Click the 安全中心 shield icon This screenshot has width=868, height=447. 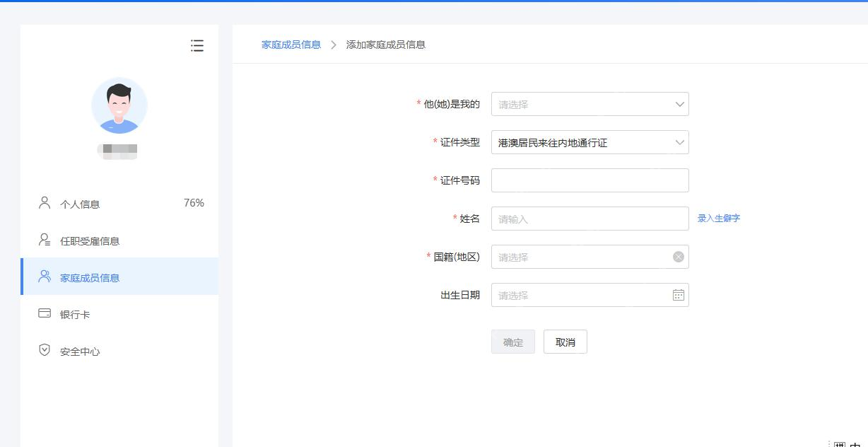(45, 350)
